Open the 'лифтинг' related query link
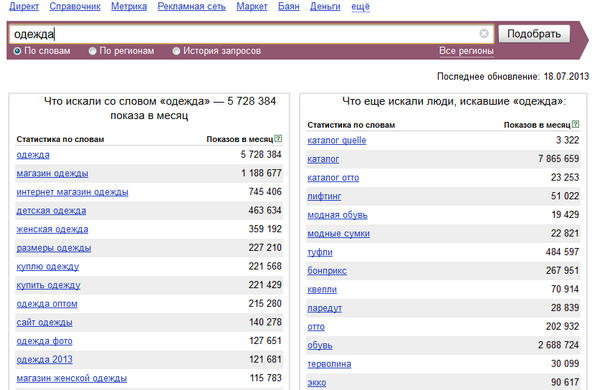 coord(324,196)
